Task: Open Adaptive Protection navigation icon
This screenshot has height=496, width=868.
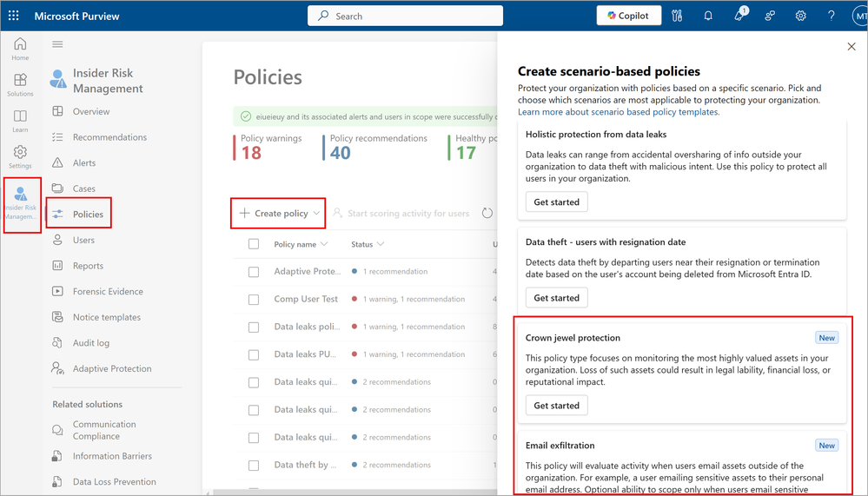Action: coord(57,368)
